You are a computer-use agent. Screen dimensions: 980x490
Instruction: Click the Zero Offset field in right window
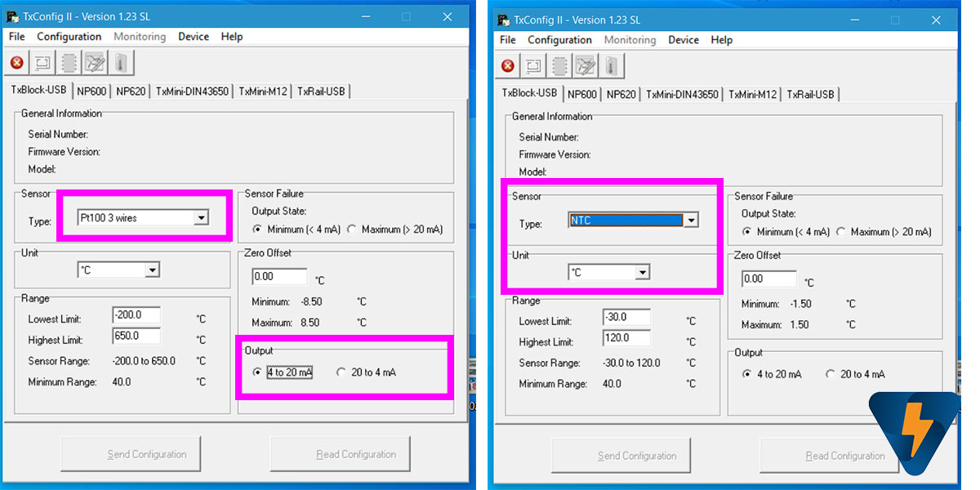pos(768,279)
